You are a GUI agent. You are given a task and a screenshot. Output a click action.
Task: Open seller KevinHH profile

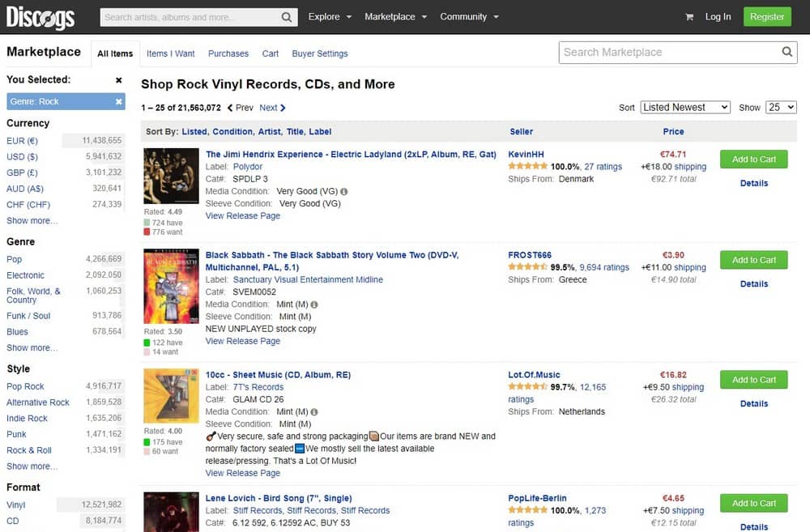click(x=526, y=155)
